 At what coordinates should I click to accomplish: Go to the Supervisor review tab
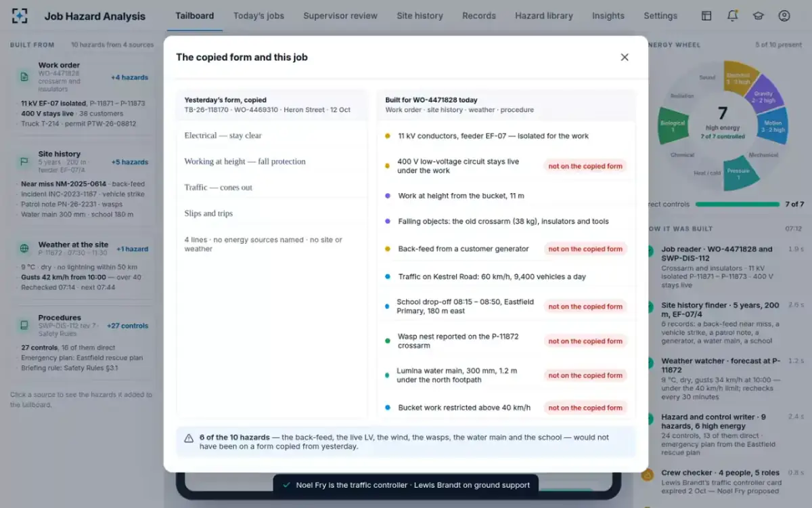pos(340,16)
